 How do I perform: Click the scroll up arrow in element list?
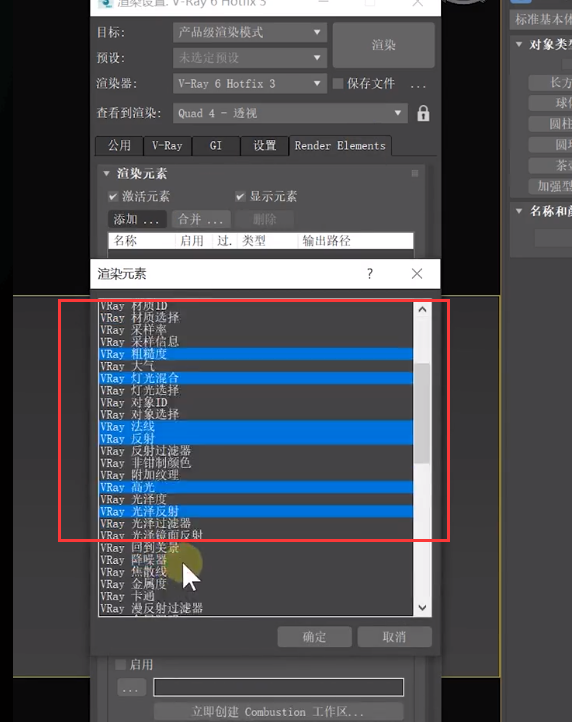[x=422, y=309]
